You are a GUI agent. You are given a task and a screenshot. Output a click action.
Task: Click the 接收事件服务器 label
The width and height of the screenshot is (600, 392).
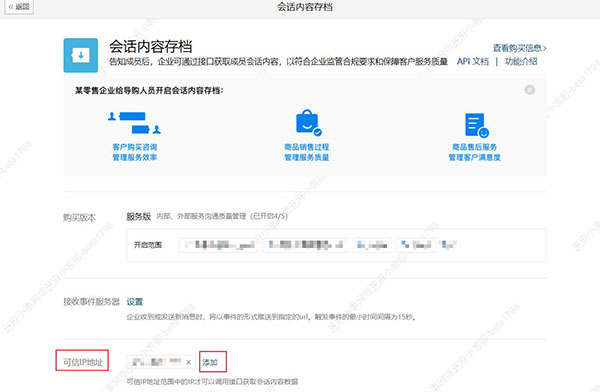click(x=91, y=302)
